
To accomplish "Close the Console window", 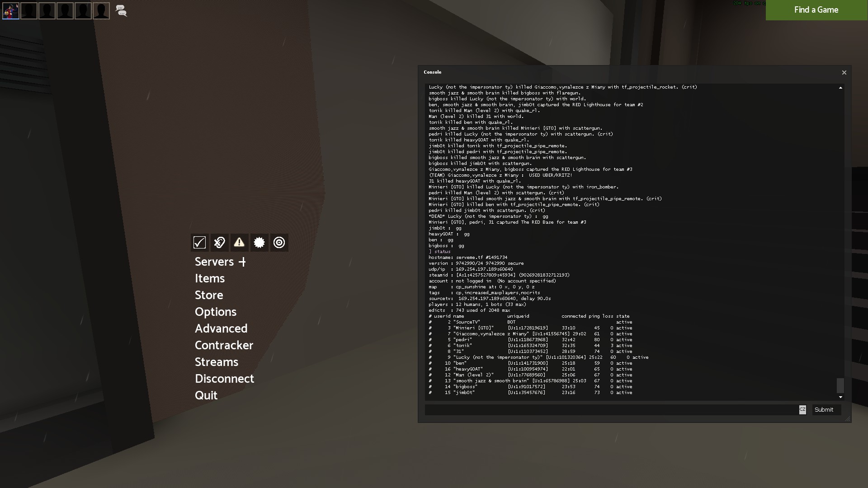I will (x=844, y=72).
